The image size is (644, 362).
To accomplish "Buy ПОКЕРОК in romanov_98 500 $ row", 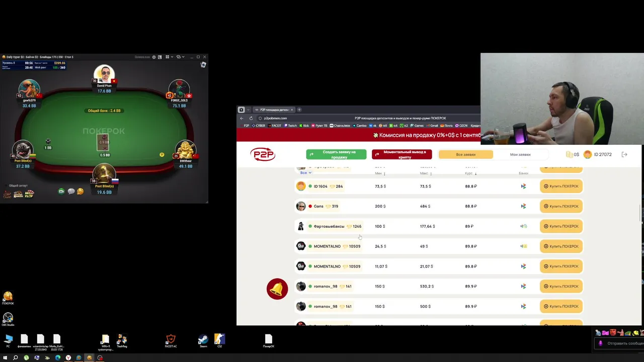I will [561, 306].
